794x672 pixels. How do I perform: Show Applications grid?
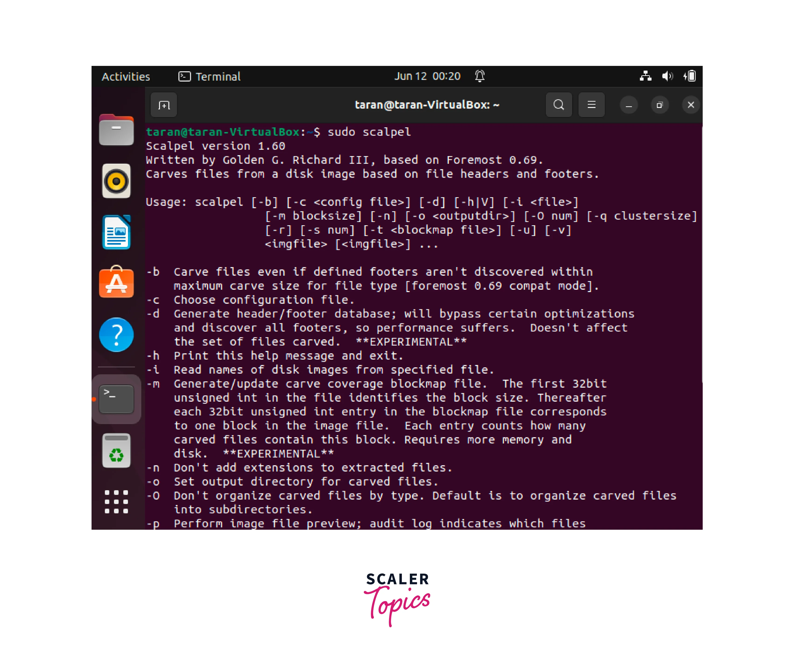click(116, 501)
